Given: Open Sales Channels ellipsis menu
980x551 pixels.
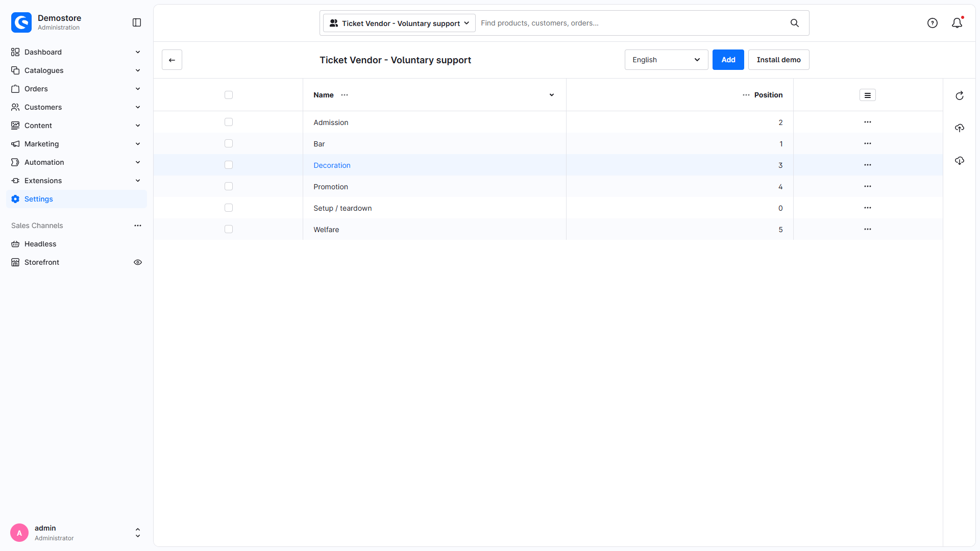Looking at the screenshot, I should (138, 226).
